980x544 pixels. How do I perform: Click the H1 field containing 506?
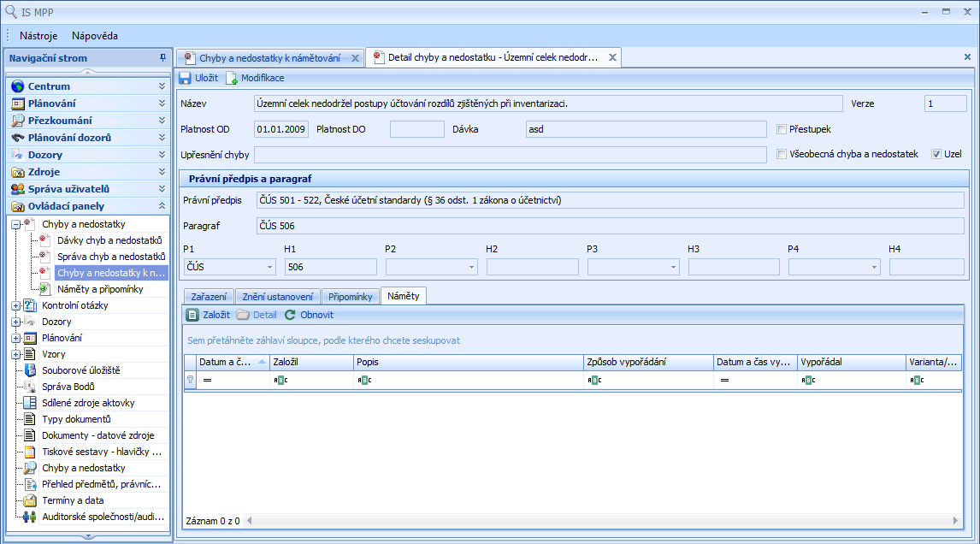331,267
